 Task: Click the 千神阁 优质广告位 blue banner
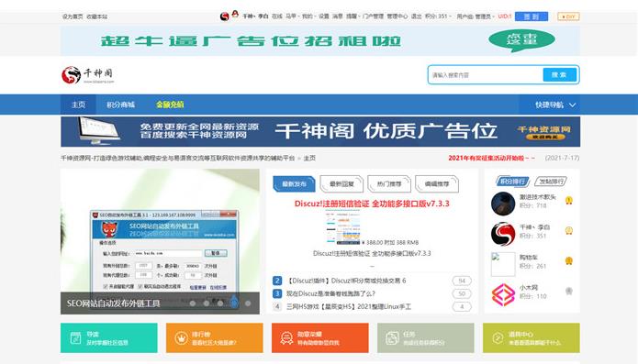pyautogui.click(x=320, y=132)
